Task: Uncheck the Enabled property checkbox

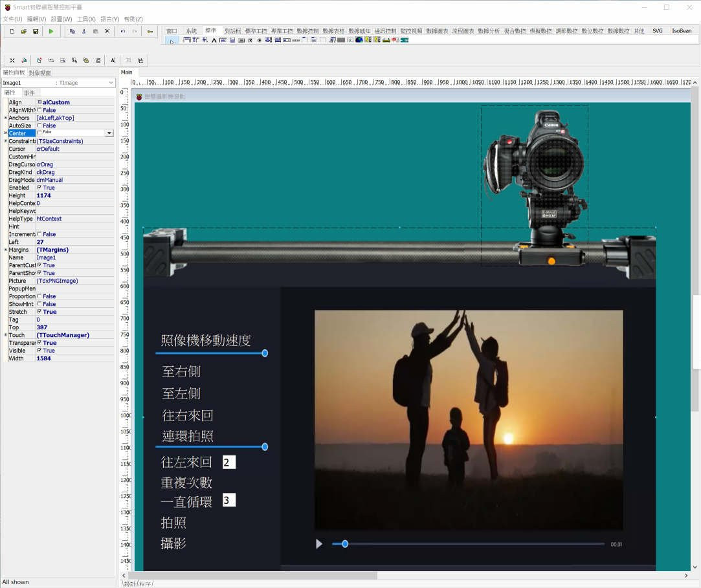Action: (39, 188)
